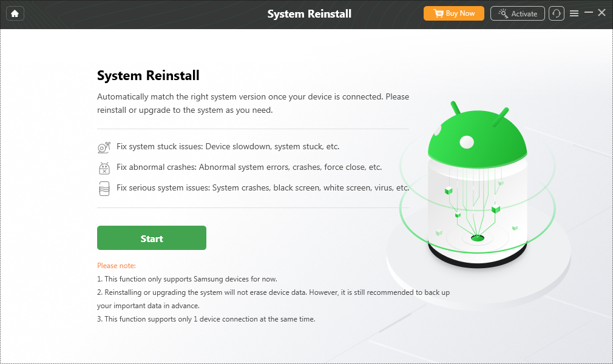Image resolution: width=613 pixels, height=364 pixels.
Task: Click the serious system issues phone icon
Action: pyautogui.click(x=104, y=189)
